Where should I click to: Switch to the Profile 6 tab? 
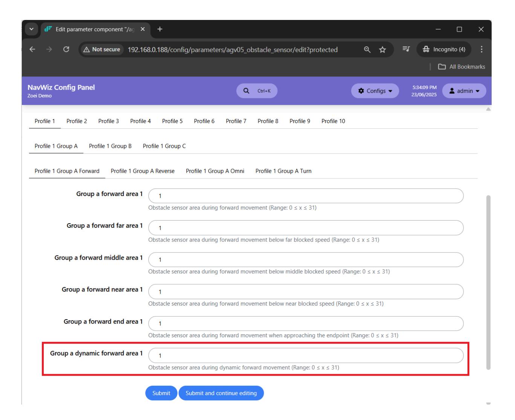click(204, 121)
